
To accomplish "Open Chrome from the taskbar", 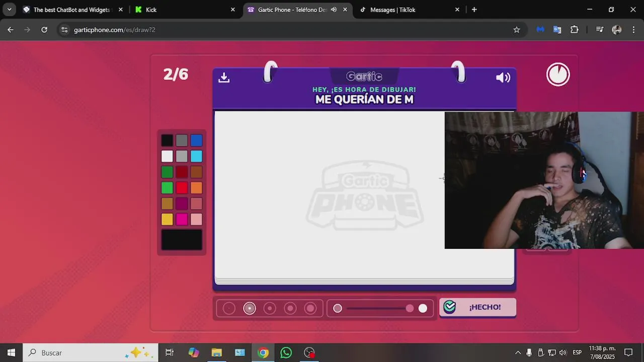I will tap(263, 352).
